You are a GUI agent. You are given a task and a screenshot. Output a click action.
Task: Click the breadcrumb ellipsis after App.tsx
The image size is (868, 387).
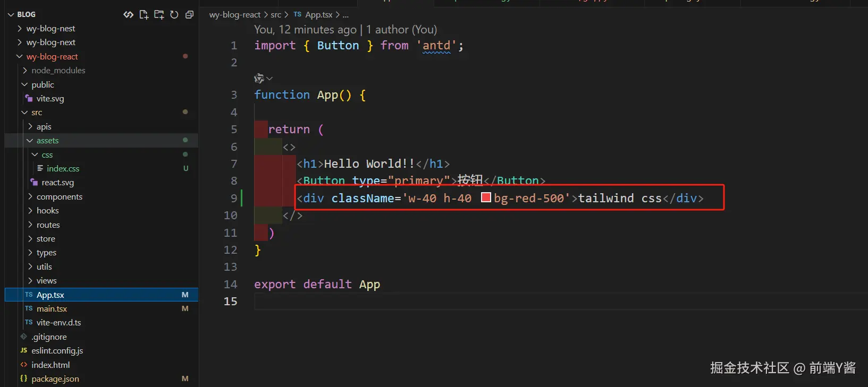(x=345, y=15)
